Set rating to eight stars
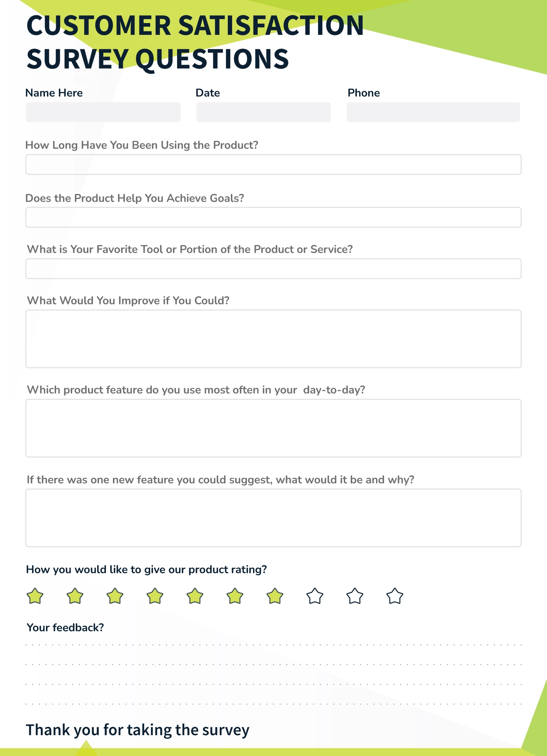 (315, 597)
